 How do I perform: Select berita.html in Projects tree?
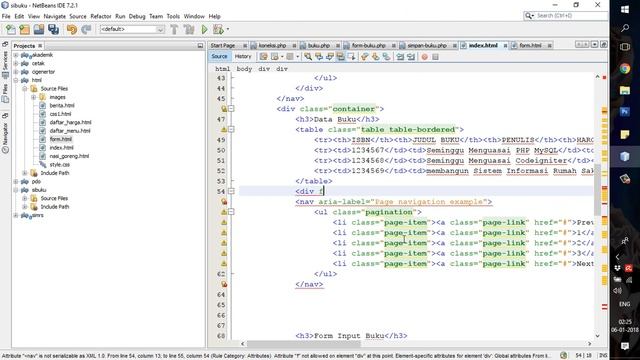(62, 105)
